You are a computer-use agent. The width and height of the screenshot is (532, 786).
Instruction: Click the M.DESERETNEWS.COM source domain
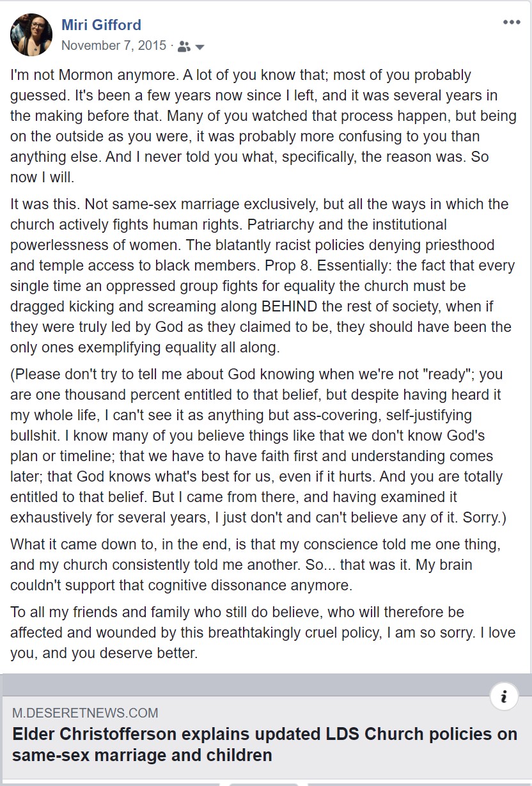[x=85, y=713]
